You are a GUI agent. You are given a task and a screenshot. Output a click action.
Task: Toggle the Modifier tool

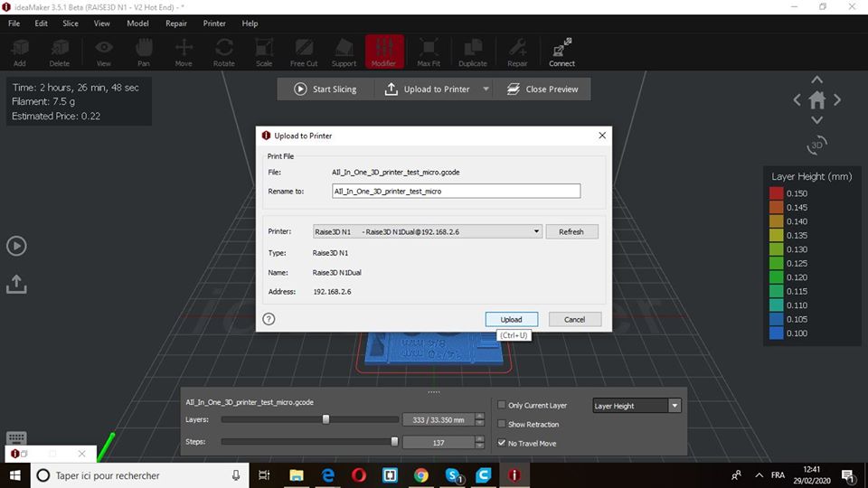[x=384, y=52]
